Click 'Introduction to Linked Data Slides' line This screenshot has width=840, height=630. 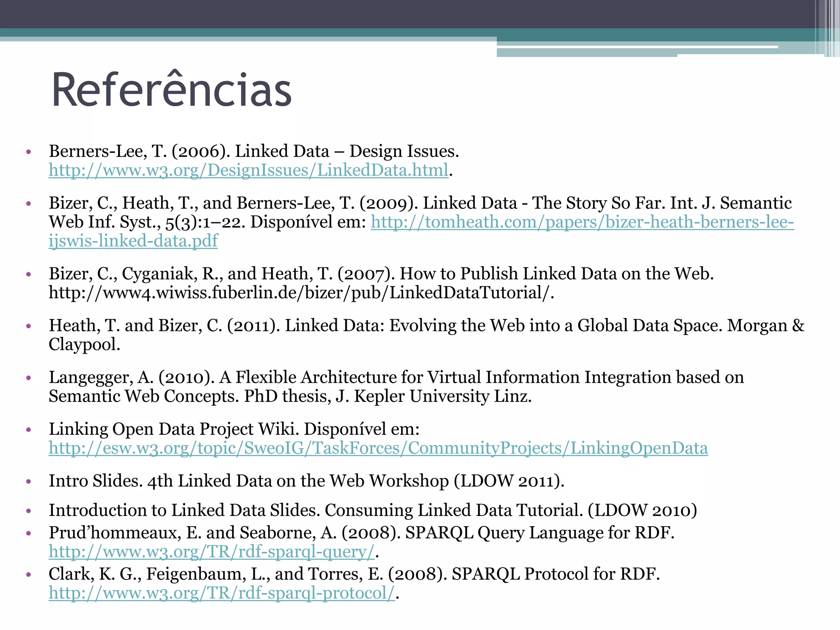373,510
